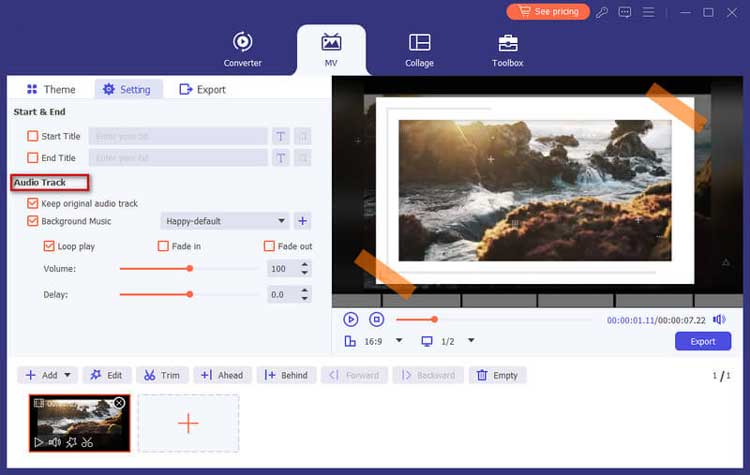
Task: Expand the 16:9 aspect ratio dropdown
Action: 399,341
